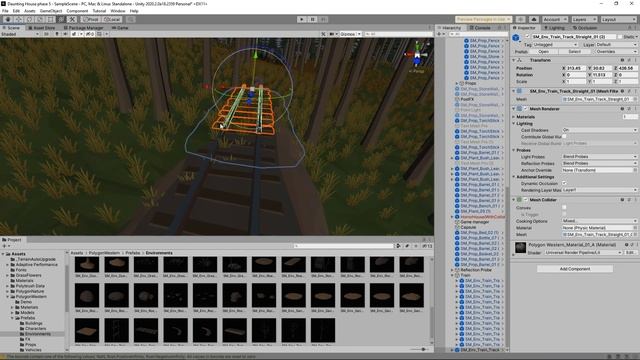Image resolution: width=640 pixels, height=360 pixels.
Task: Toggle the Static checkbox
Action: pos(620,37)
